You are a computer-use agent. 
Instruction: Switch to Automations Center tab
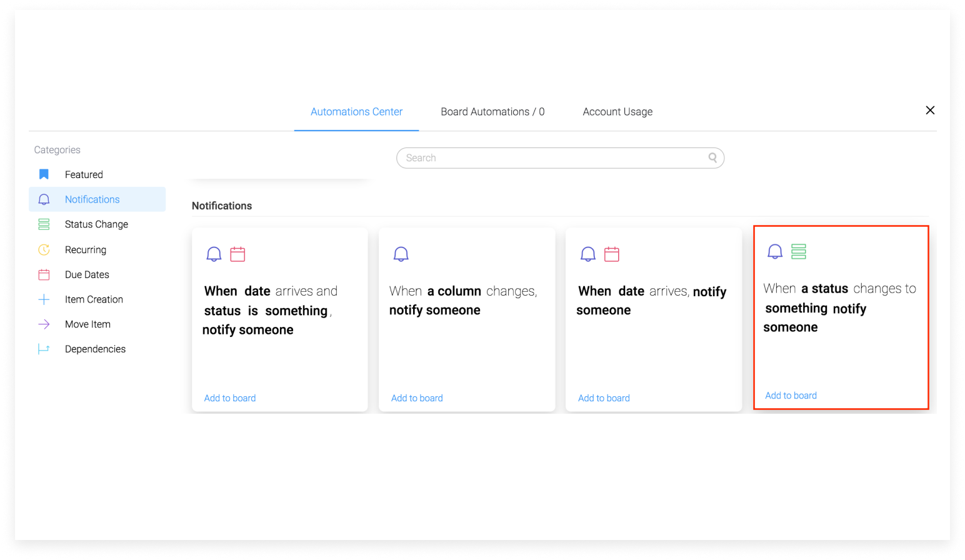[x=356, y=112]
